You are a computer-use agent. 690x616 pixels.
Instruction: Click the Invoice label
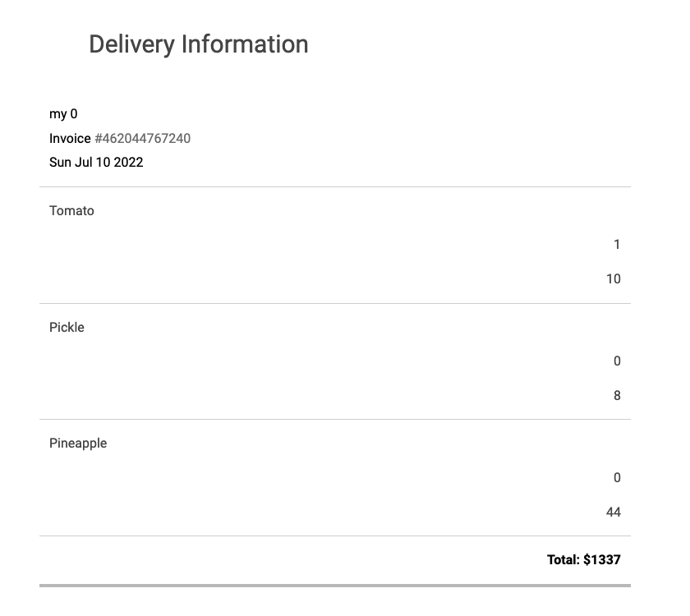pos(70,139)
